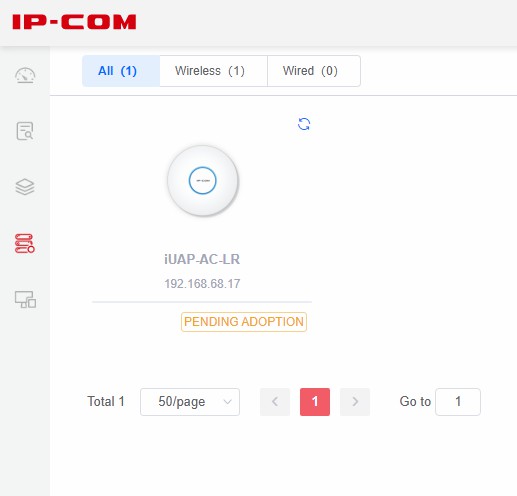Go to previous page arrow
517x496 pixels.
[275, 402]
